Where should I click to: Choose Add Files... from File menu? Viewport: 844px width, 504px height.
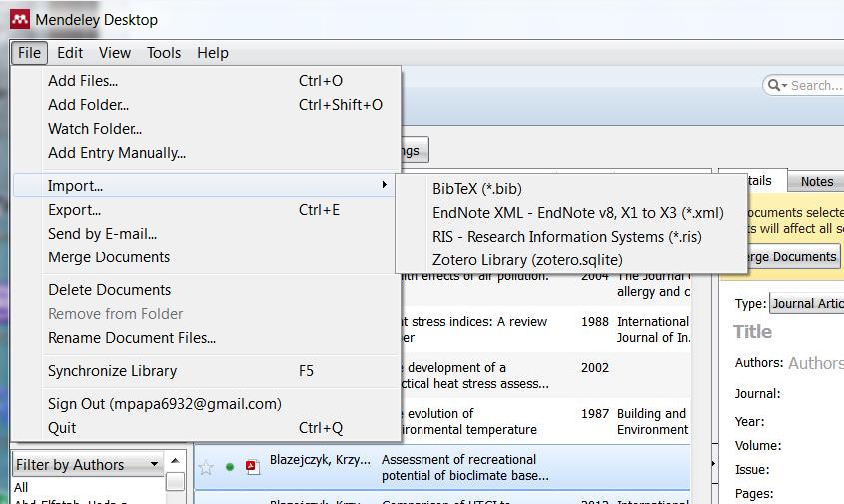pyautogui.click(x=206, y=81)
